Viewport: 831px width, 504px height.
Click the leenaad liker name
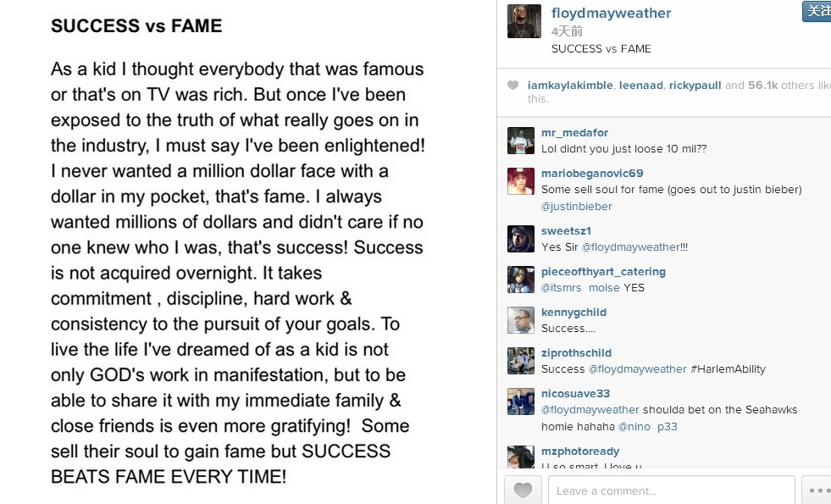(x=640, y=86)
